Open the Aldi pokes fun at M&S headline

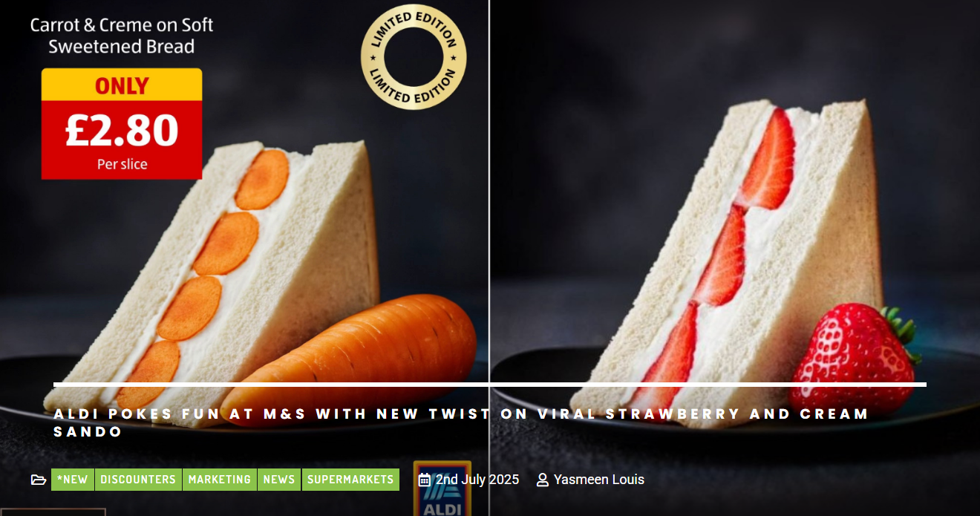click(461, 422)
